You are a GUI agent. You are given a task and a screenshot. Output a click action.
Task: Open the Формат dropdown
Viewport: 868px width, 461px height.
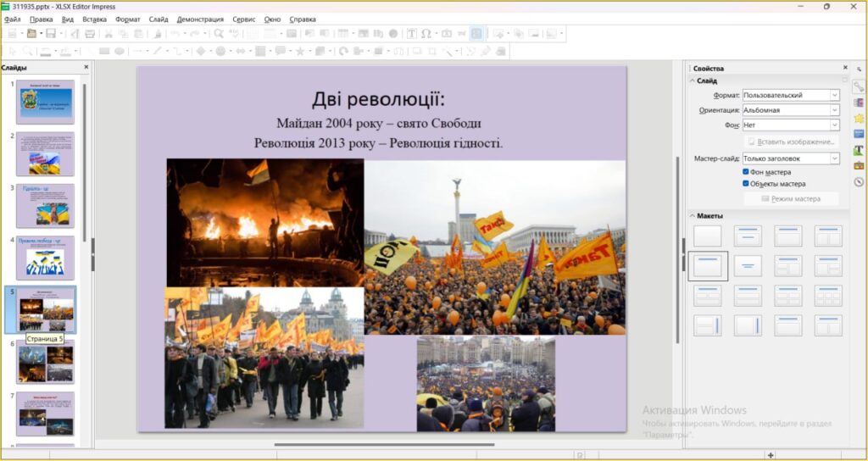[790, 96]
